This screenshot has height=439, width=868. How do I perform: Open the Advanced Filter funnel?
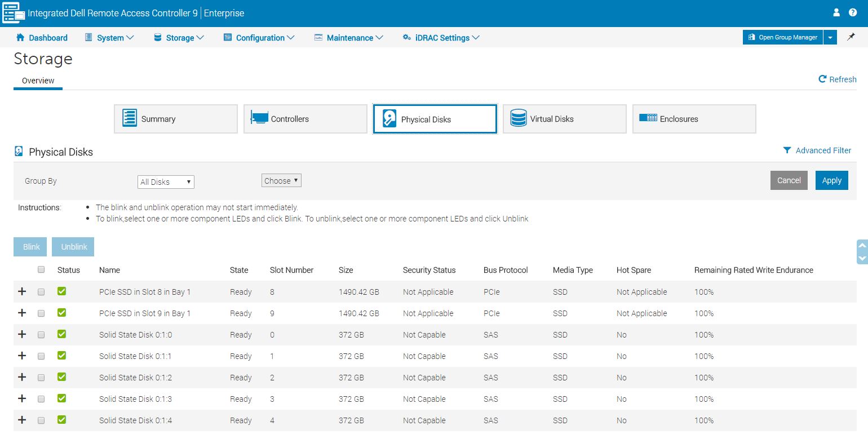[x=787, y=150]
